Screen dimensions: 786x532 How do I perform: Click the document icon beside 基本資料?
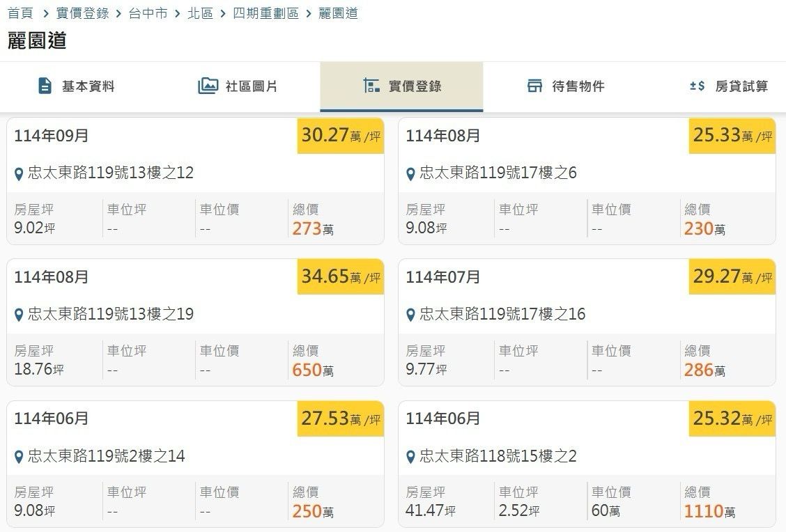pos(45,86)
